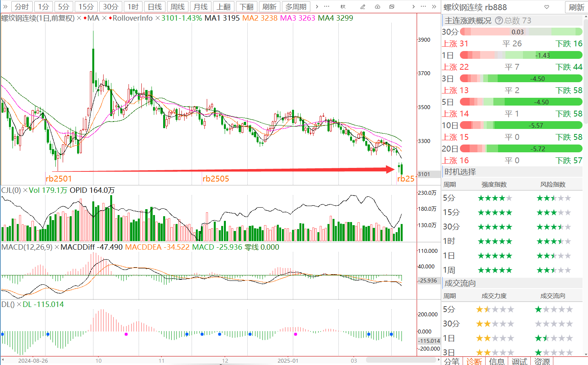Select 月线 monthly chart
Image resolution: width=588 pixels, height=365 pixels.
tap(201, 7)
